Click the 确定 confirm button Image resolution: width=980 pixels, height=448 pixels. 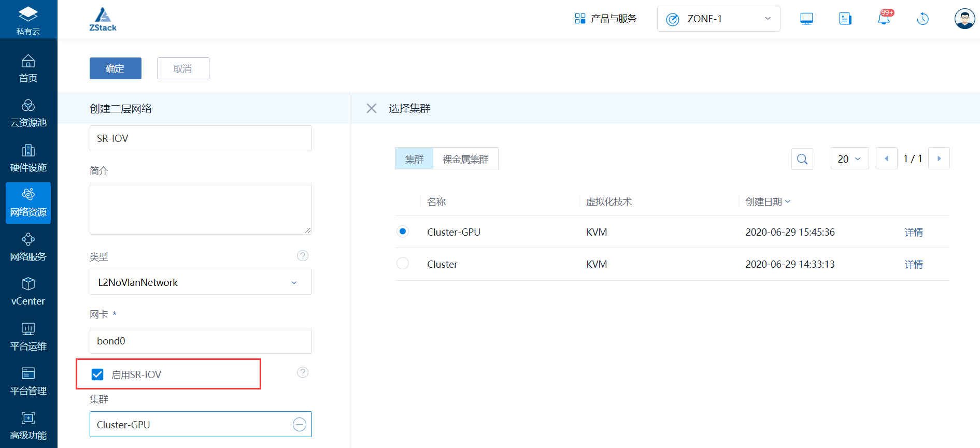(x=115, y=68)
